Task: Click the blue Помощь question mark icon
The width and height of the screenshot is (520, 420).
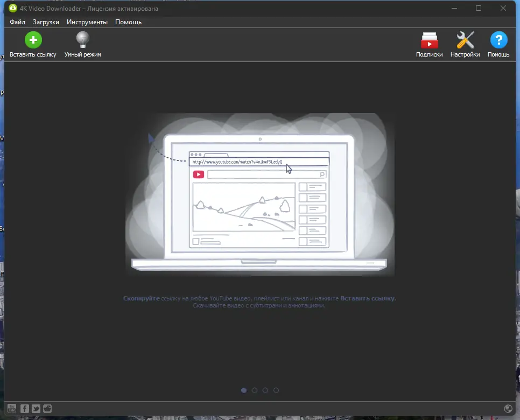Action: (499, 40)
